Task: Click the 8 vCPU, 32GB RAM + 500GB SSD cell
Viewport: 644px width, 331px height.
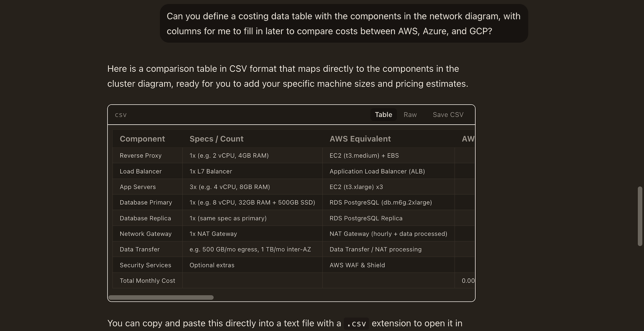Action: click(x=253, y=202)
